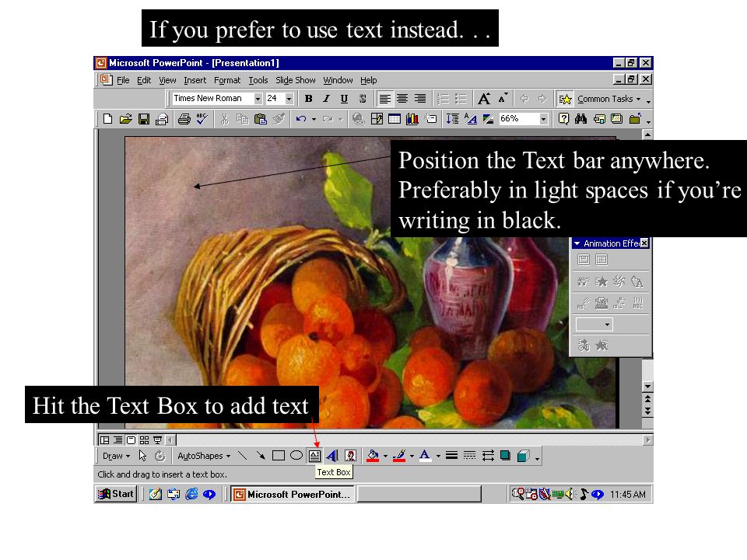Insert a table icon
This screenshot has width=747, height=560.
pyautogui.click(x=395, y=118)
